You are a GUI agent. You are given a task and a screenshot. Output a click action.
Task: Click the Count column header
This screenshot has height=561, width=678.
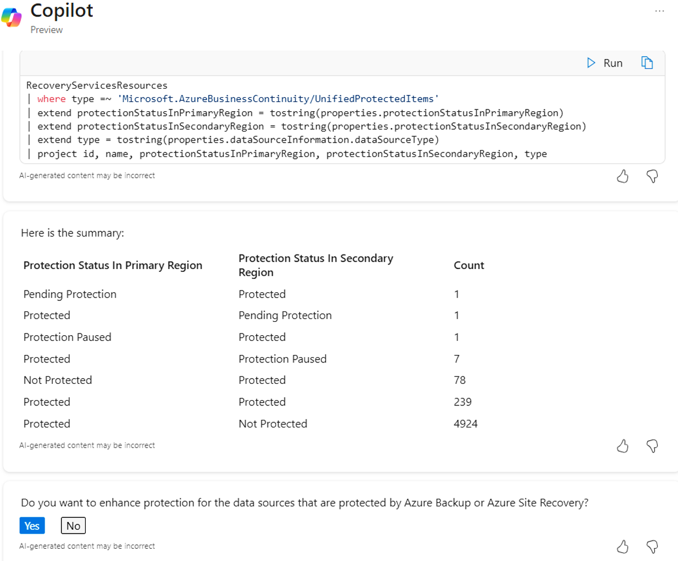(x=469, y=265)
